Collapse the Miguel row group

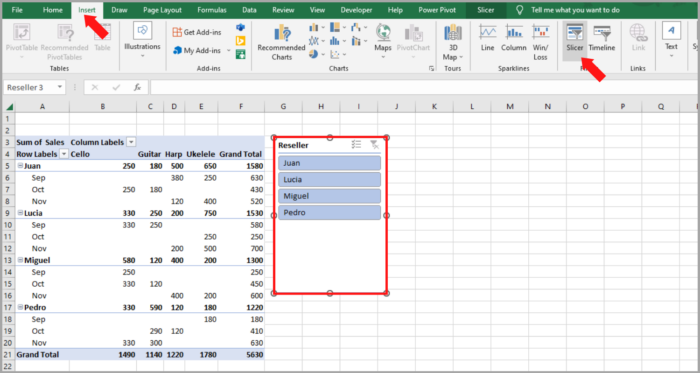pos(20,260)
